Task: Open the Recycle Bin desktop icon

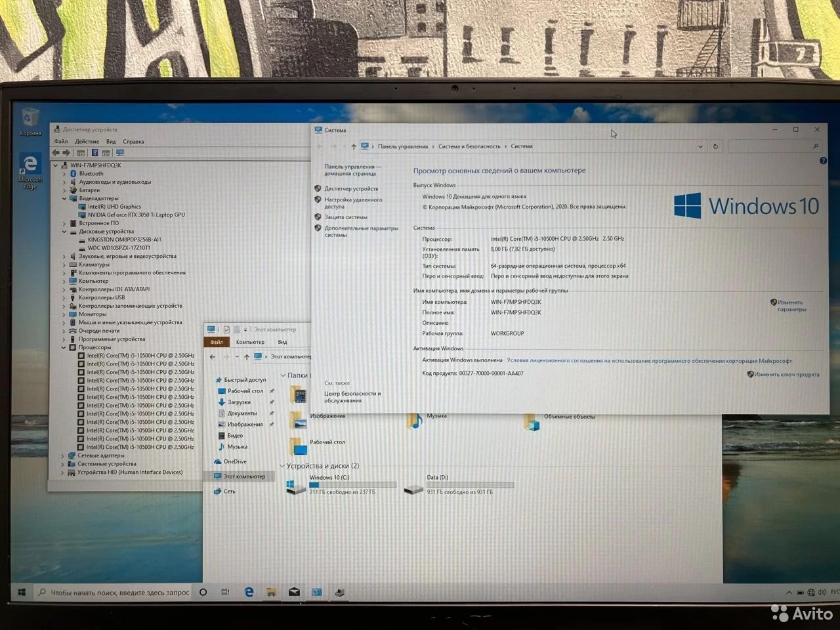Action: point(30,122)
